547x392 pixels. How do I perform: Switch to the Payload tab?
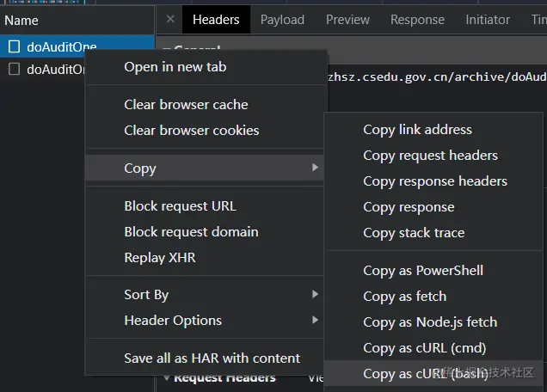pos(282,19)
